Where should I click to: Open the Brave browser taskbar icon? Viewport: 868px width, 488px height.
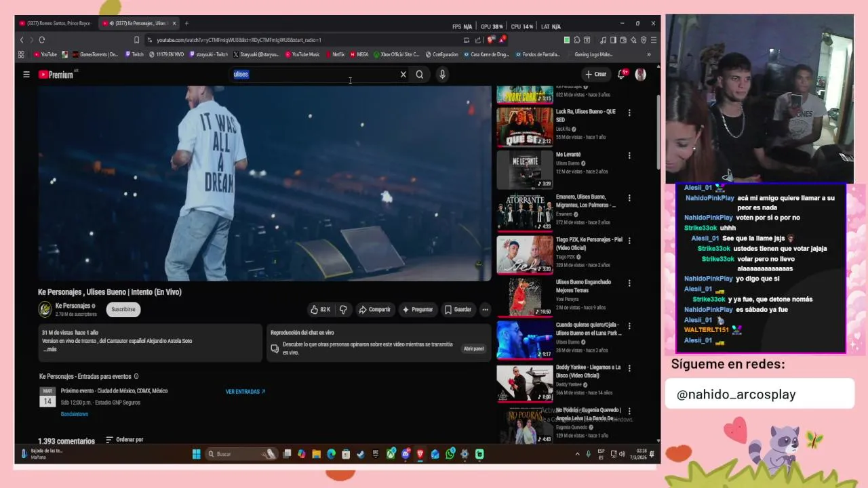point(420,454)
